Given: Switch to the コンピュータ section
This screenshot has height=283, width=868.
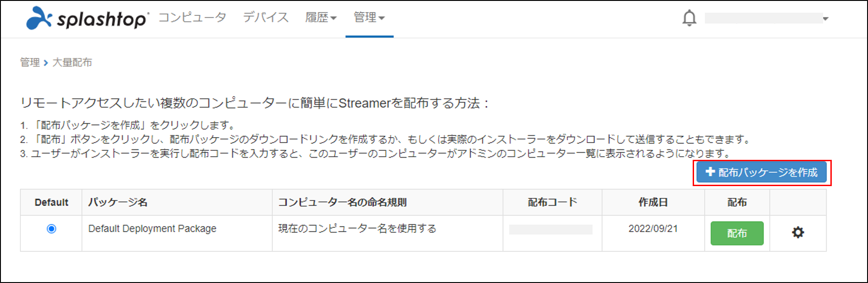Looking at the screenshot, I should [193, 17].
